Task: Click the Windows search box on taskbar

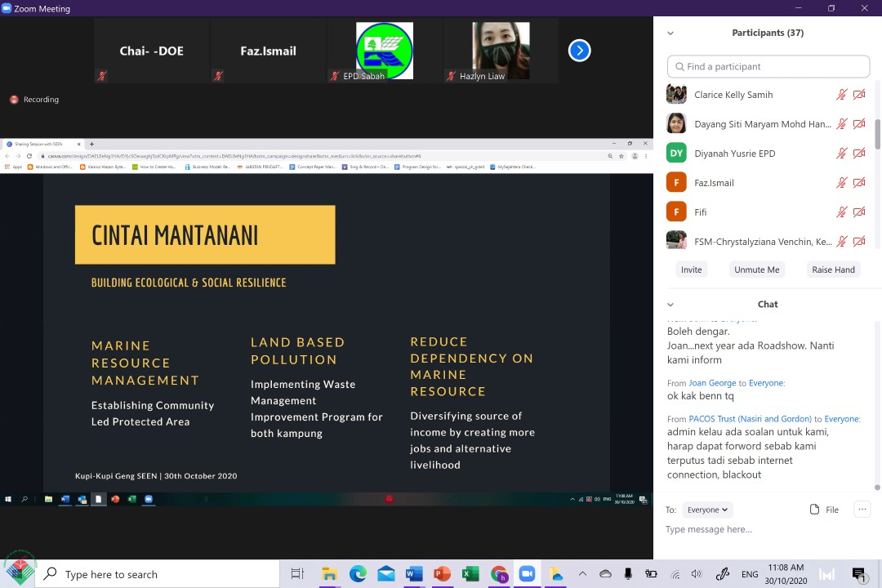Action: (158, 574)
